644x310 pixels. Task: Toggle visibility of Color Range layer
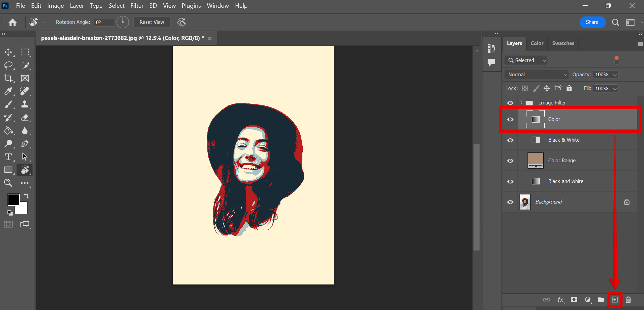pos(510,161)
